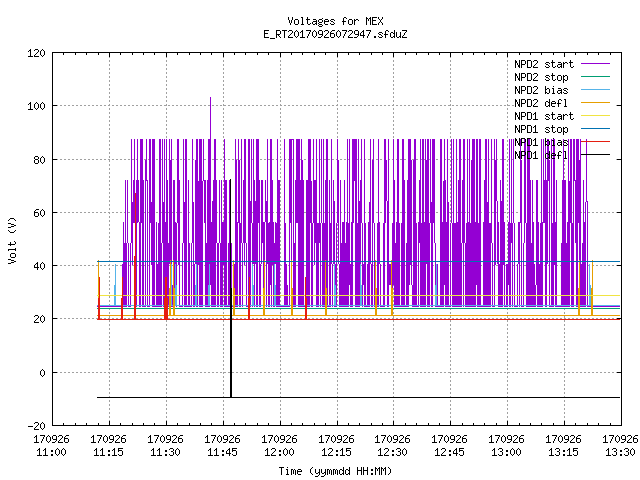Click the NPD2 bias legend label
The width and height of the screenshot is (640, 480).
tap(541, 90)
